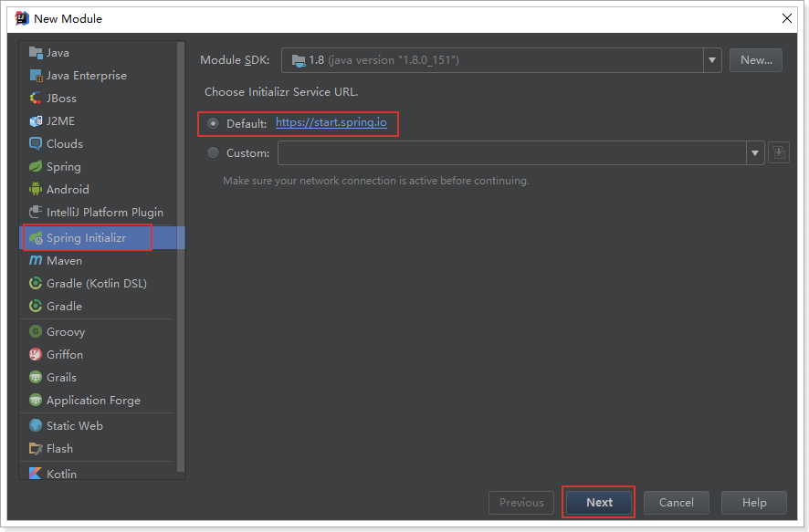Select the JBoss module type
This screenshot has width=809, height=532.
pyautogui.click(x=58, y=98)
